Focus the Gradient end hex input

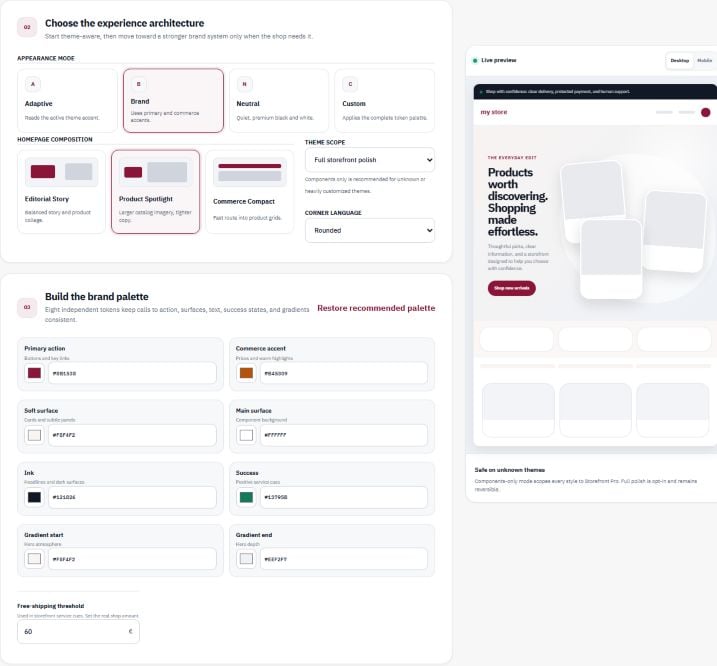(x=344, y=559)
